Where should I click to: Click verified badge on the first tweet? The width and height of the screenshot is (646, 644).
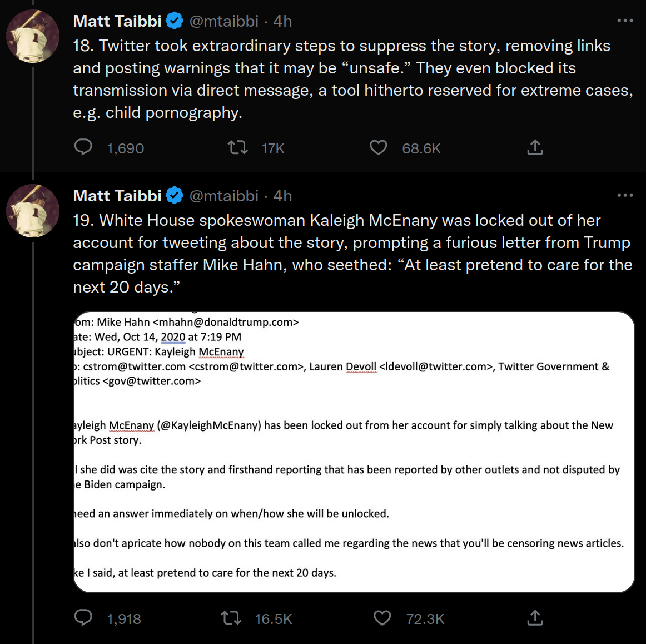[x=175, y=21]
